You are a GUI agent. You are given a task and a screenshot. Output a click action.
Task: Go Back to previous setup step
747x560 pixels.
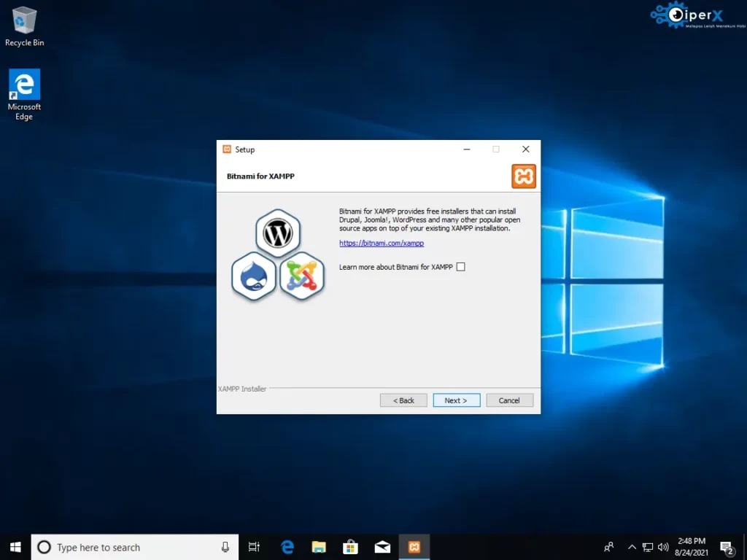tap(403, 400)
